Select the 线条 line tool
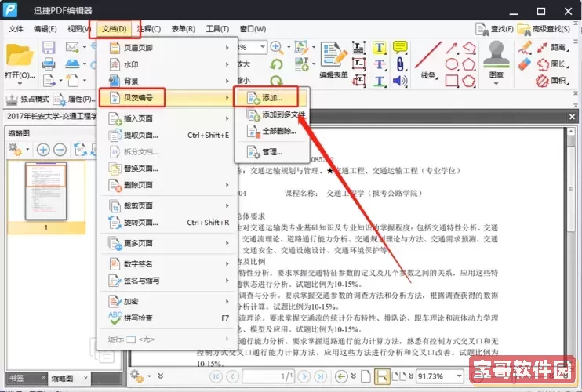The height and width of the screenshot is (392, 582). (x=427, y=60)
